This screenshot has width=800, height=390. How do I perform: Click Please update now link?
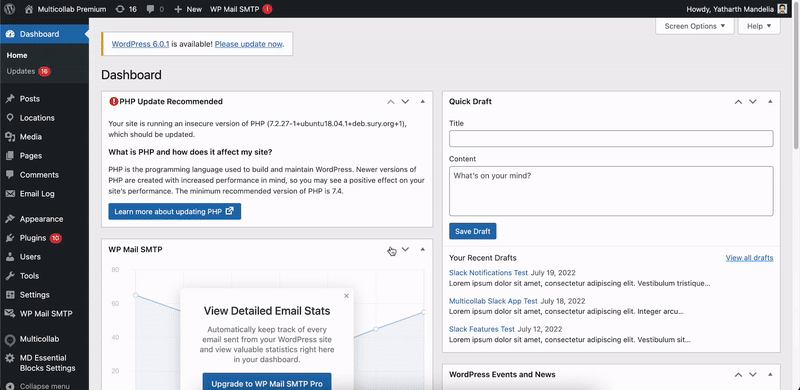tap(248, 44)
